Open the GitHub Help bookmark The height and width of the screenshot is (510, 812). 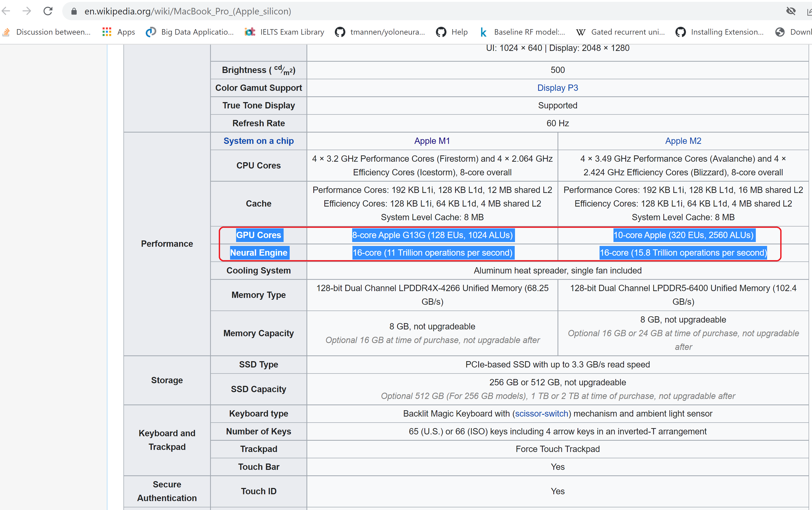click(x=452, y=32)
